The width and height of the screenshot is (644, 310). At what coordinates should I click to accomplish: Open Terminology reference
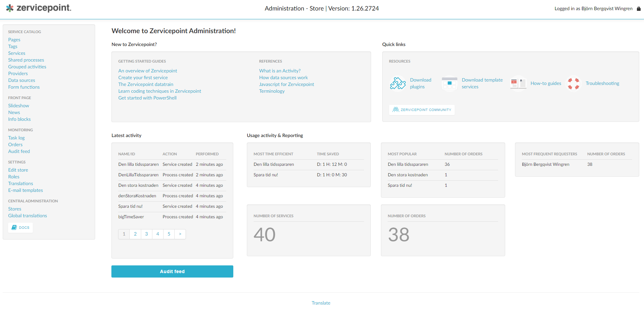pyautogui.click(x=272, y=91)
